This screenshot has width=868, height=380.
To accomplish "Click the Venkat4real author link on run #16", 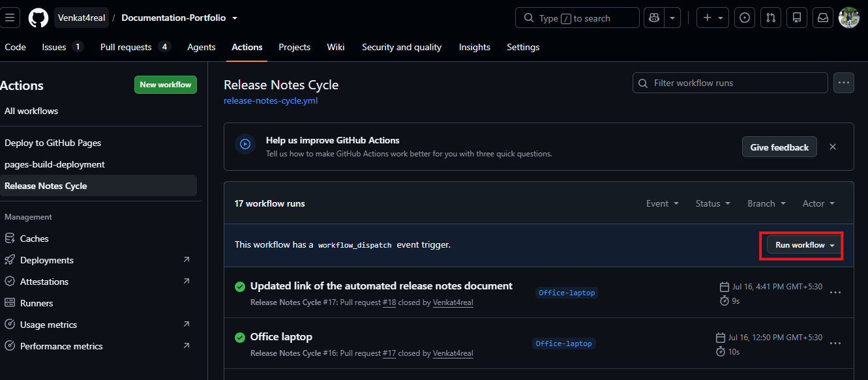I will [x=453, y=353].
